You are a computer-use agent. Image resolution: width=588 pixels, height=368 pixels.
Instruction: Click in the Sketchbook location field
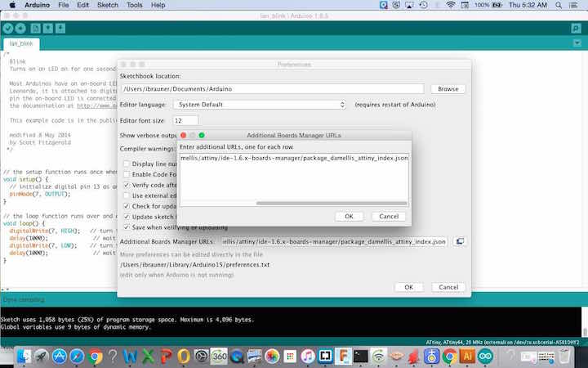pyautogui.click(x=273, y=89)
